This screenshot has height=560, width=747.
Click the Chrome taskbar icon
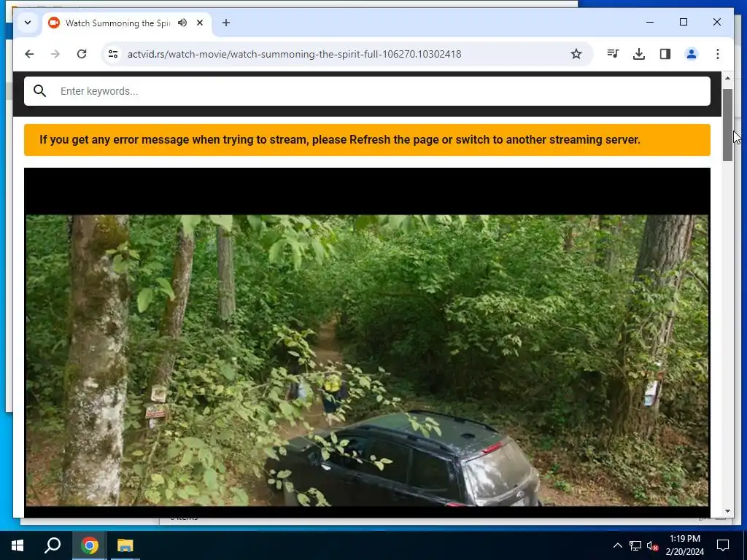(x=89, y=545)
